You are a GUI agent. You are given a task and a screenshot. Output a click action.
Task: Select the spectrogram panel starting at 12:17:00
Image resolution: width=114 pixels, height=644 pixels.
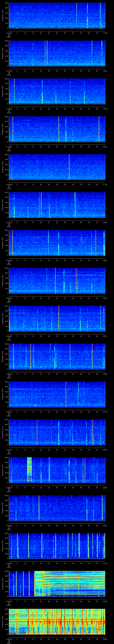[57, 54]
